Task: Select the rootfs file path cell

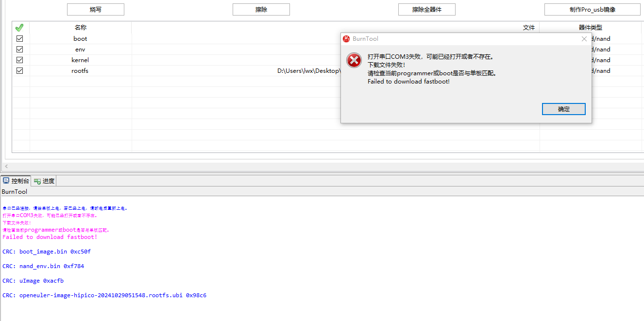Action: 308,71
